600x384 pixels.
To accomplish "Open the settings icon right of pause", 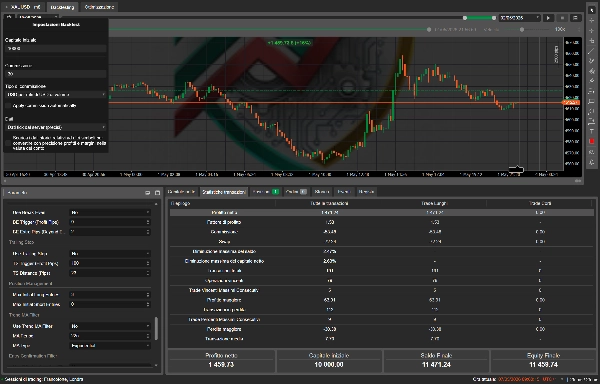I will click(575, 18).
